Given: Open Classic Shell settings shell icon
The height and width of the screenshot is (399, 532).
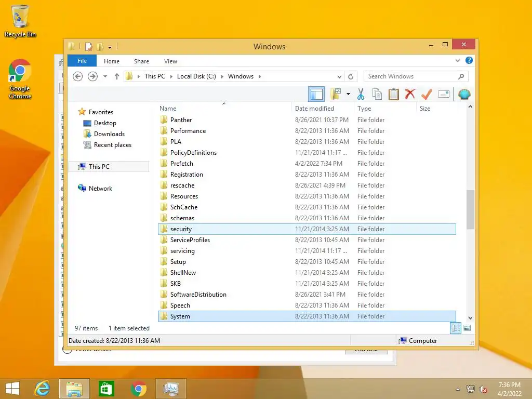Looking at the screenshot, I should (464, 94).
